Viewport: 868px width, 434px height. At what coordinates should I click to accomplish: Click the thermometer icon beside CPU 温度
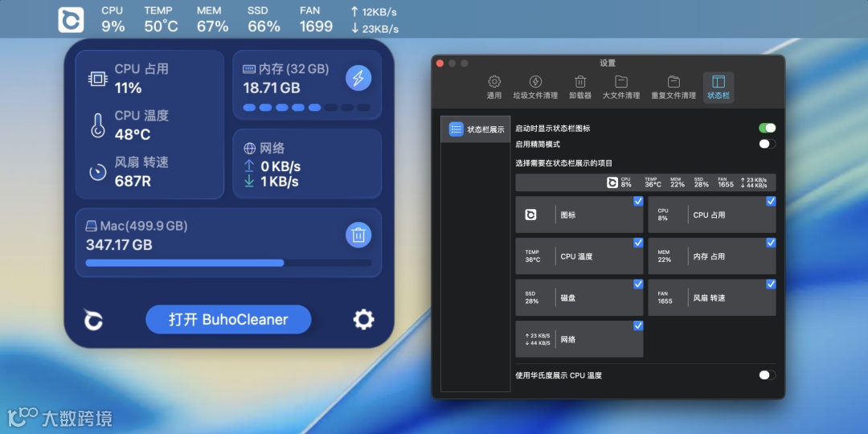98,125
